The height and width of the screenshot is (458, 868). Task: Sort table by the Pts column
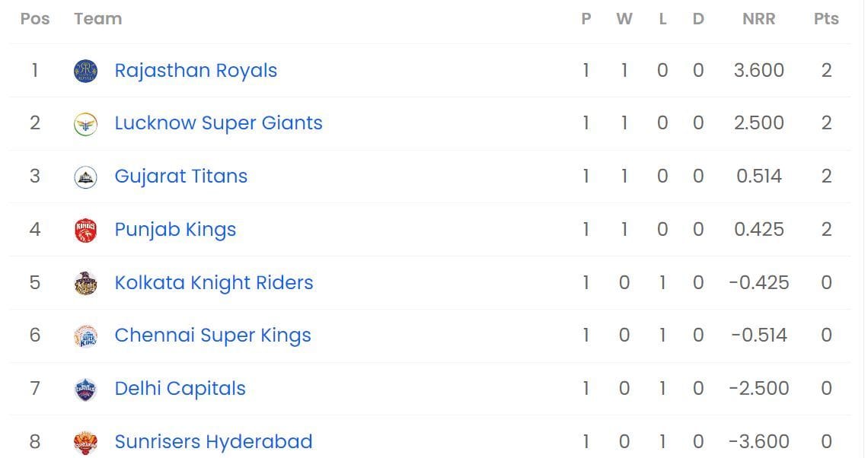[x=826, y=18]
